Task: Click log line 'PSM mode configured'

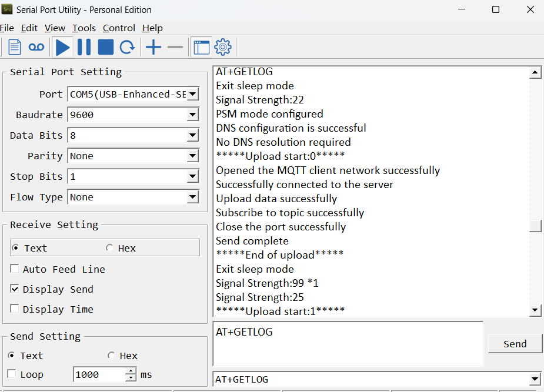Action: click(269, 114)
